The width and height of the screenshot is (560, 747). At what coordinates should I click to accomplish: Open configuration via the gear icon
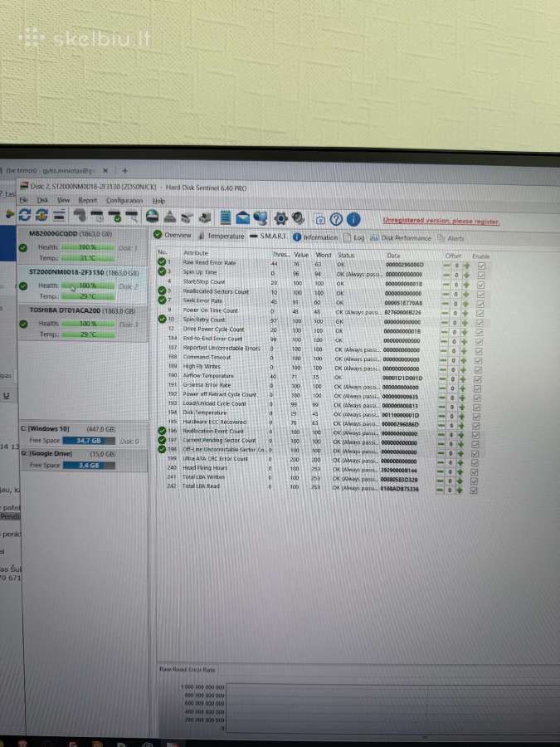point(281,218)
